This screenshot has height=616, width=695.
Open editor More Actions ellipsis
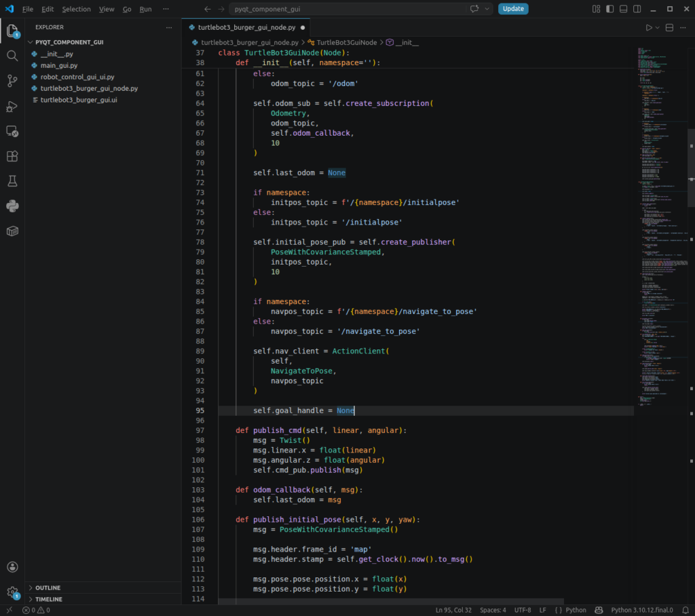683,28
